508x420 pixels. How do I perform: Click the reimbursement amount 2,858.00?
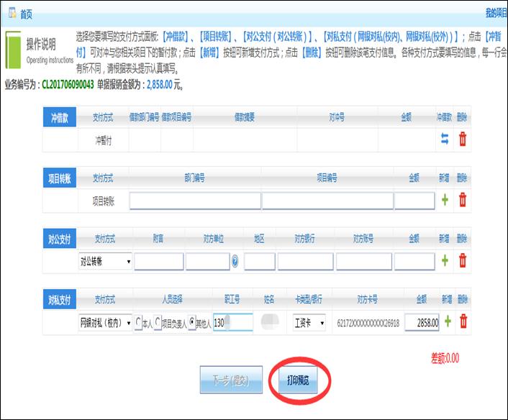[x=160, y=85]
